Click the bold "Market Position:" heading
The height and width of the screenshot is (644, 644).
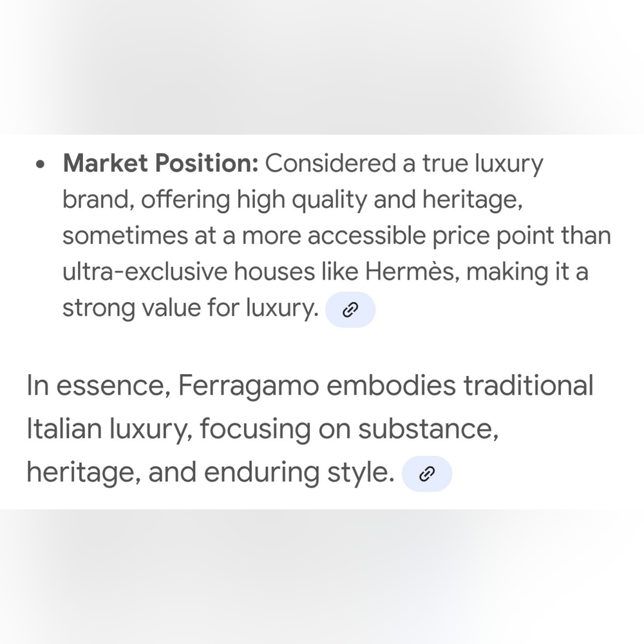click(x=160, y=163)
